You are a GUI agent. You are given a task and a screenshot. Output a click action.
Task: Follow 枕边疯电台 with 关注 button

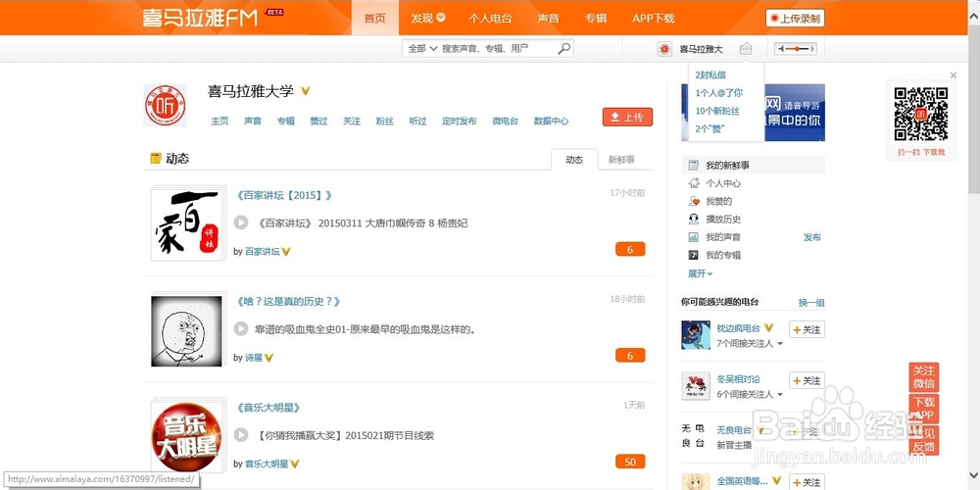point(807,329)
